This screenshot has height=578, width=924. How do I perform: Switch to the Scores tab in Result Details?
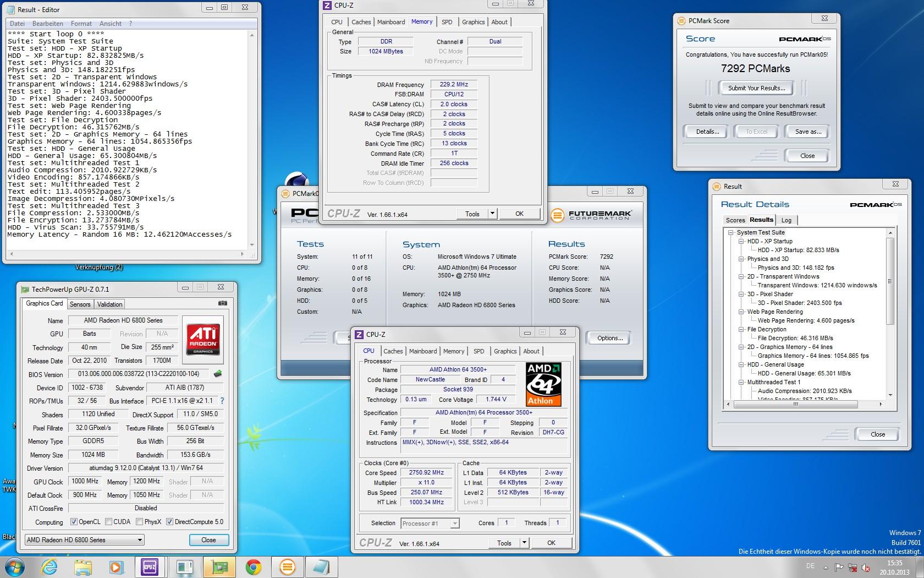735,220
